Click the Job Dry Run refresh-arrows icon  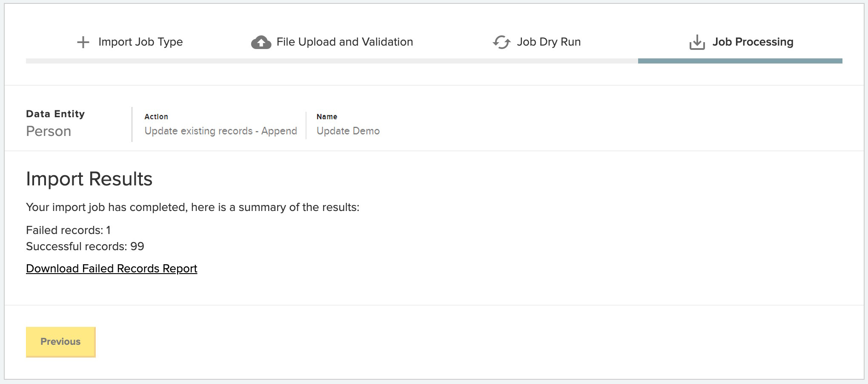coord(501,42)
